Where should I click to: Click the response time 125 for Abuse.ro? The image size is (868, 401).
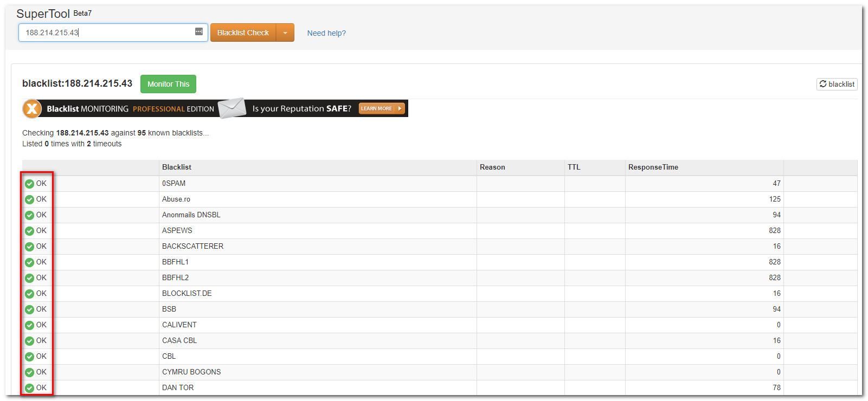click(x=775, y=199)
